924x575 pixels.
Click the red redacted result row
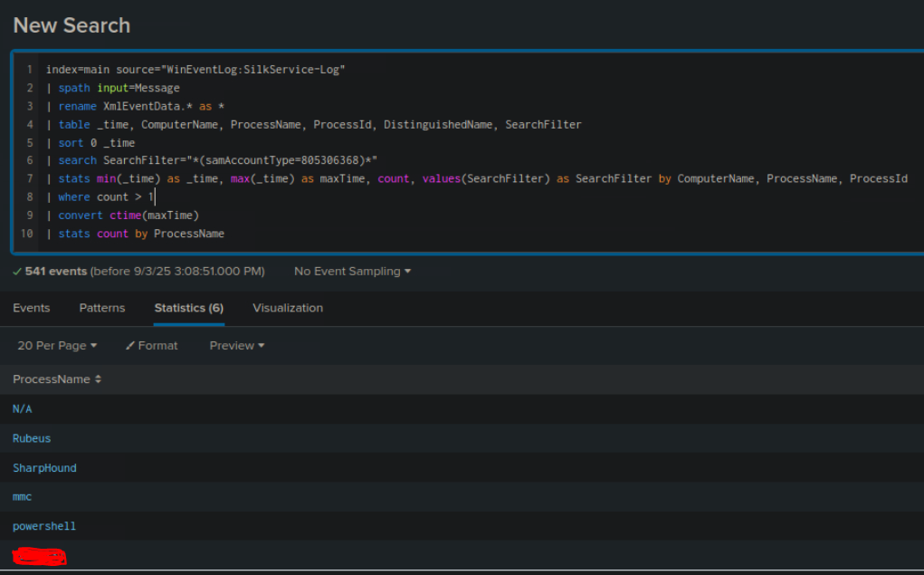tap(39, 556)
